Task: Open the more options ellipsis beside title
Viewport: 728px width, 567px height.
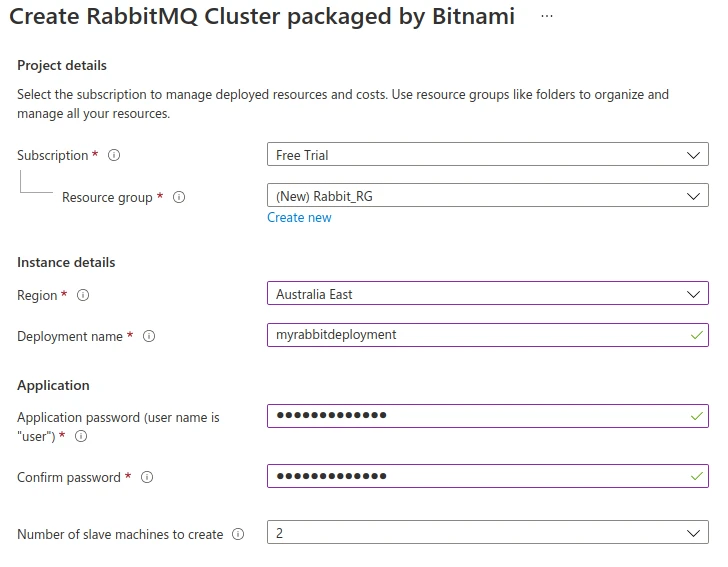Action: [547, 17]
